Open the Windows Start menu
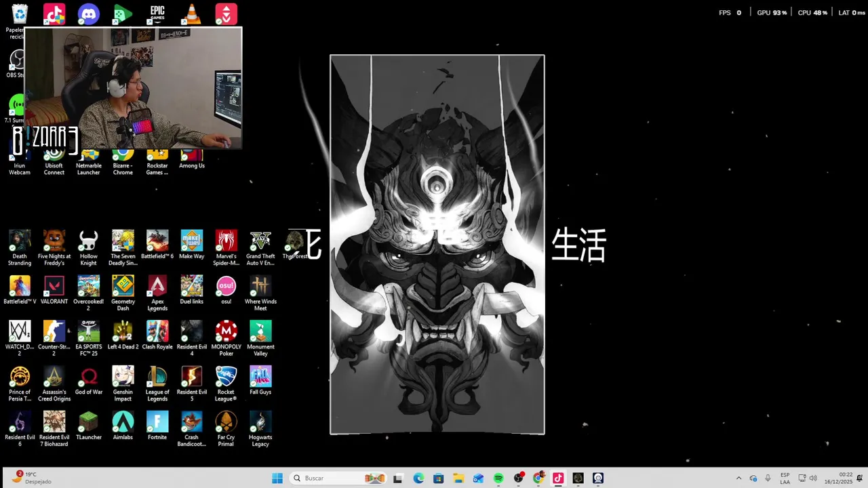Viewport: 868px width, 488px height. pyautogui.click(x=277, y=479)
